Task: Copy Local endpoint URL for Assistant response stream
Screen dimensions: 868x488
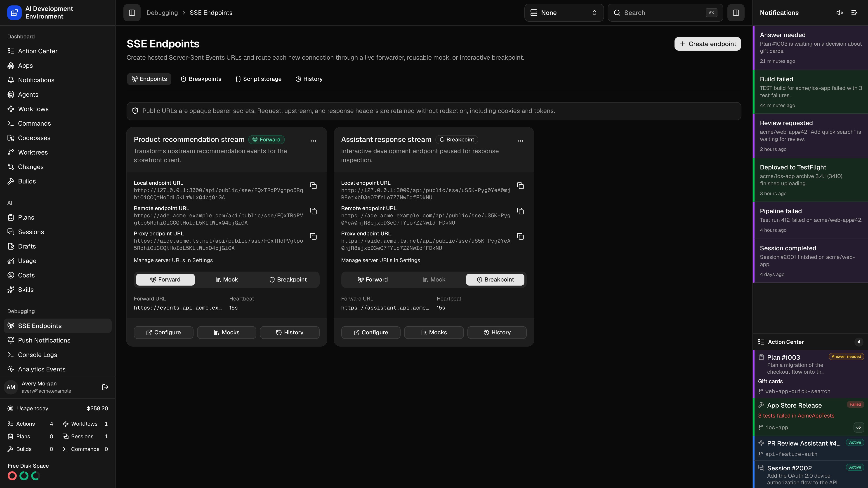Action: pyautogui.click(x=520, y=186)
